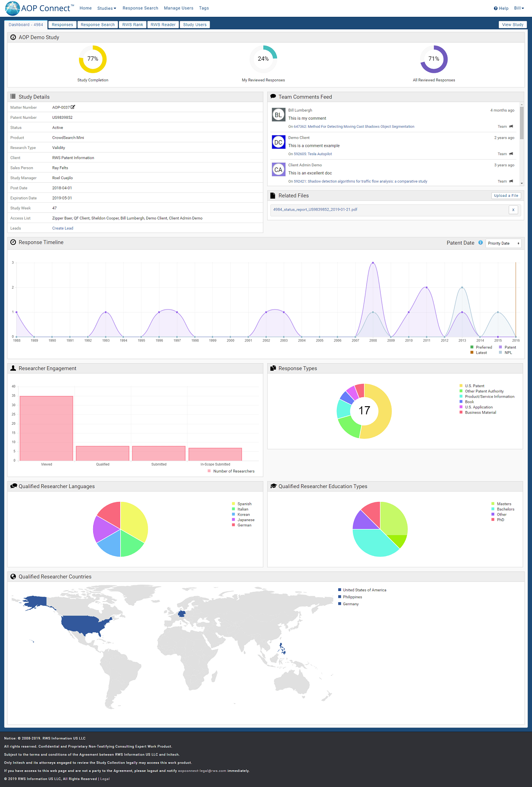Click the Spanish color swatch in the languages legend
The image size is (532, 787).
point(234,504)
